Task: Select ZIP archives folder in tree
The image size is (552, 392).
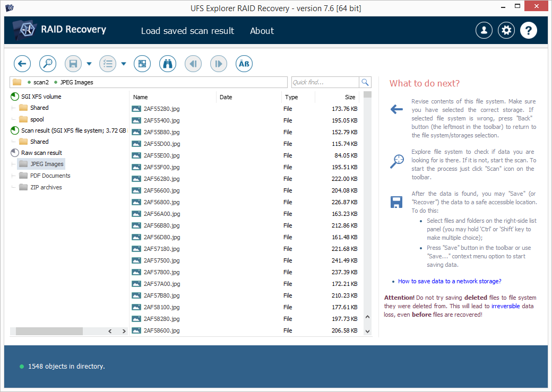Action: pyautogui.click(x=46, y=187)
